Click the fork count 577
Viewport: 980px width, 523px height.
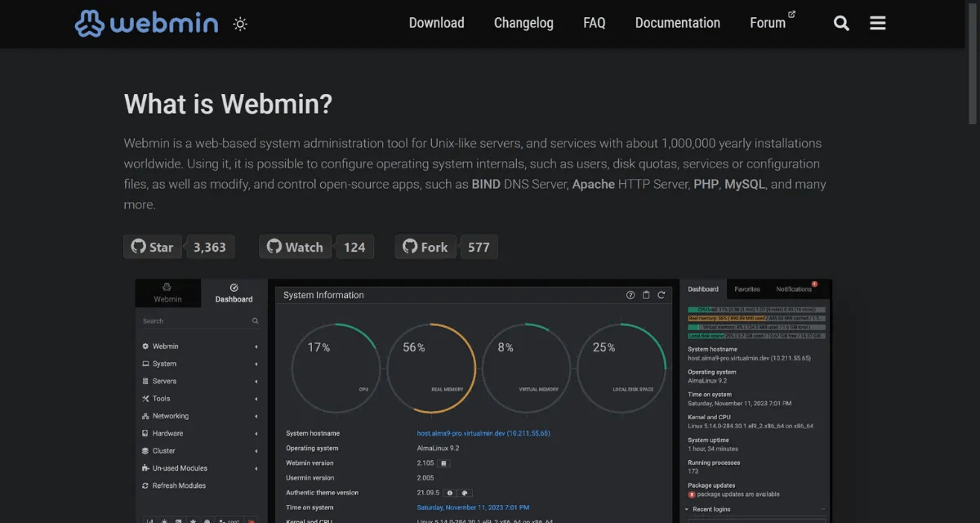click(x=479, y=247)
